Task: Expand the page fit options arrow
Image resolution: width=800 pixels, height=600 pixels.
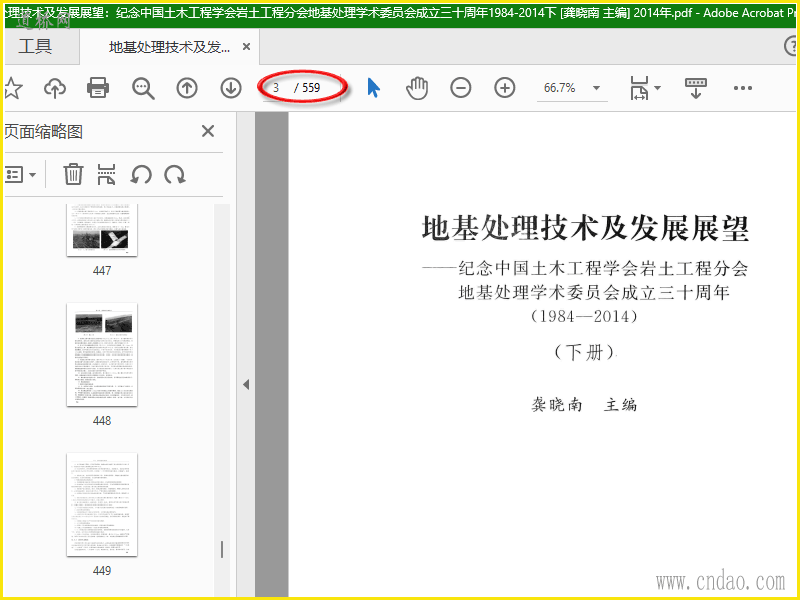Action: pyautogui.click(x=658, y=88)
